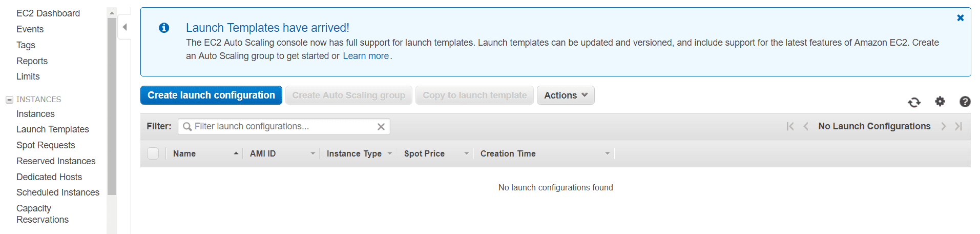The width and height of the screenshot is (980, 234).
Task: Go to previous page of results
Action: click(x=806, y=126)
